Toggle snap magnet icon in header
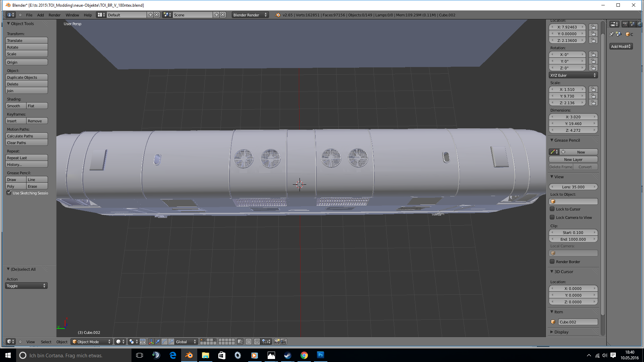 pos(257,342)
